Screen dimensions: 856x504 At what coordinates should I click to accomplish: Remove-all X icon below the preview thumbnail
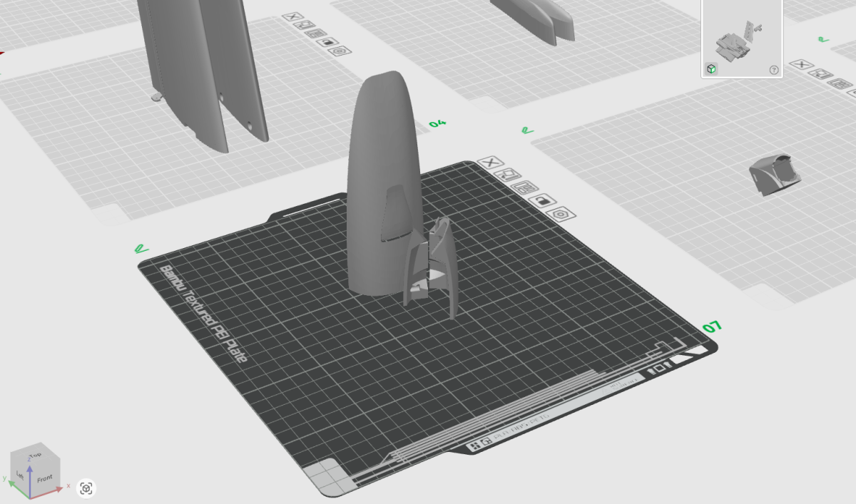802,65
